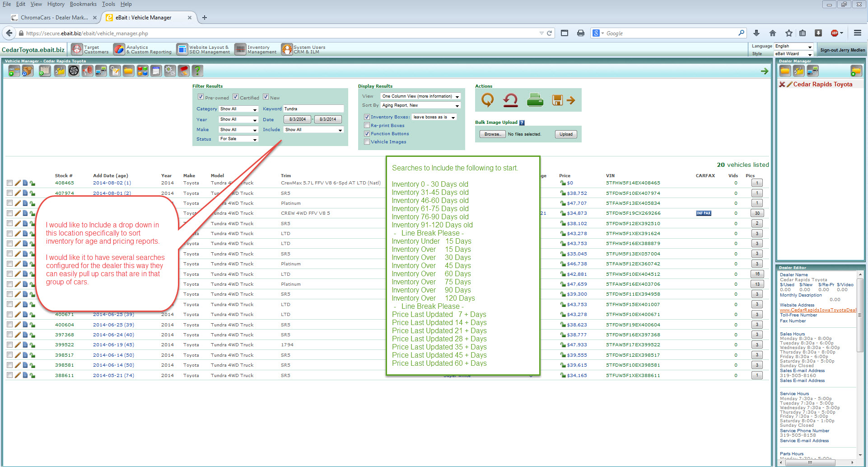Viewport: 868px width, 467px height.
Task: Click the end date button 8/3/2014
Action: pos(328,119)
